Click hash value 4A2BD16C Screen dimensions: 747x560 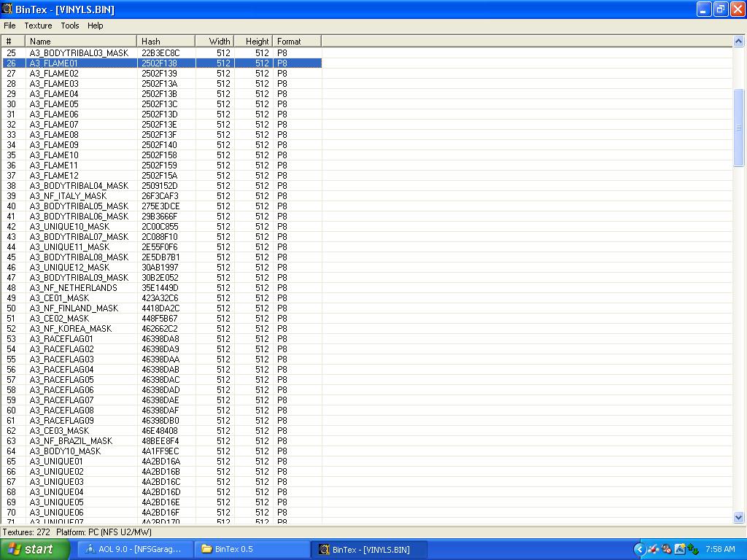[x=160, y=482]
